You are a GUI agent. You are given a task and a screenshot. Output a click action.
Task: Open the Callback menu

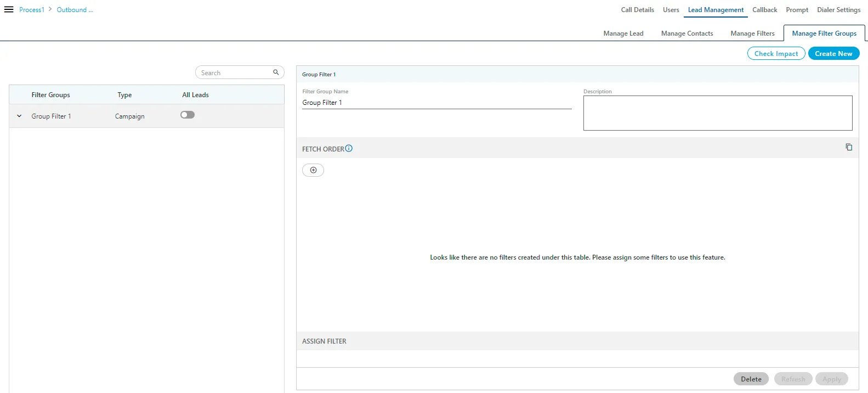tap(764, 10)
